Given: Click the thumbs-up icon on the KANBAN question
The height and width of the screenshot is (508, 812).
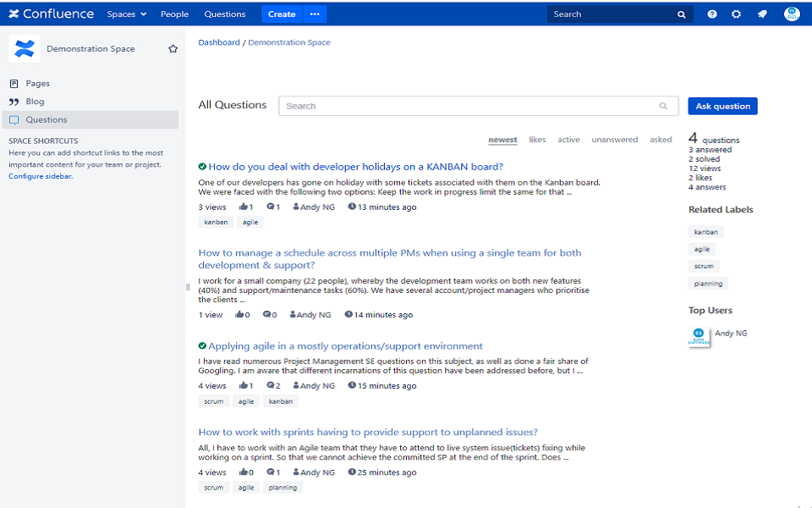Looking at the screenshot, I should click(x=245, y=207).
